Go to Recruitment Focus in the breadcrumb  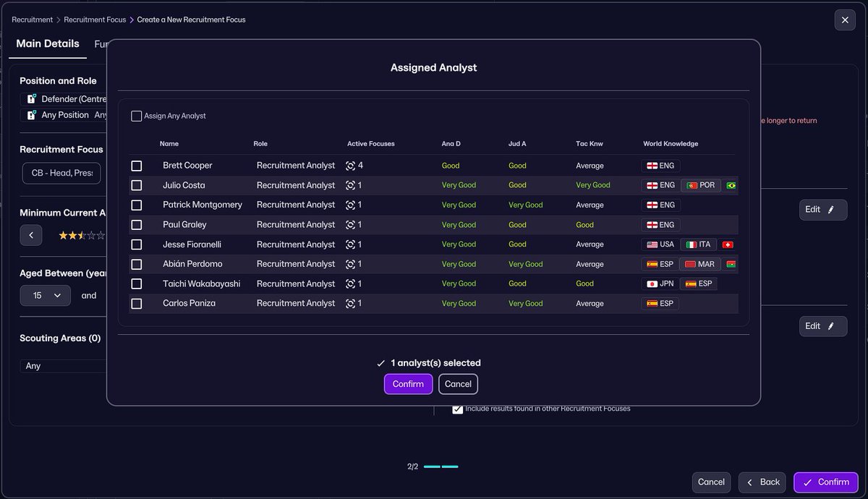[95, 20]
